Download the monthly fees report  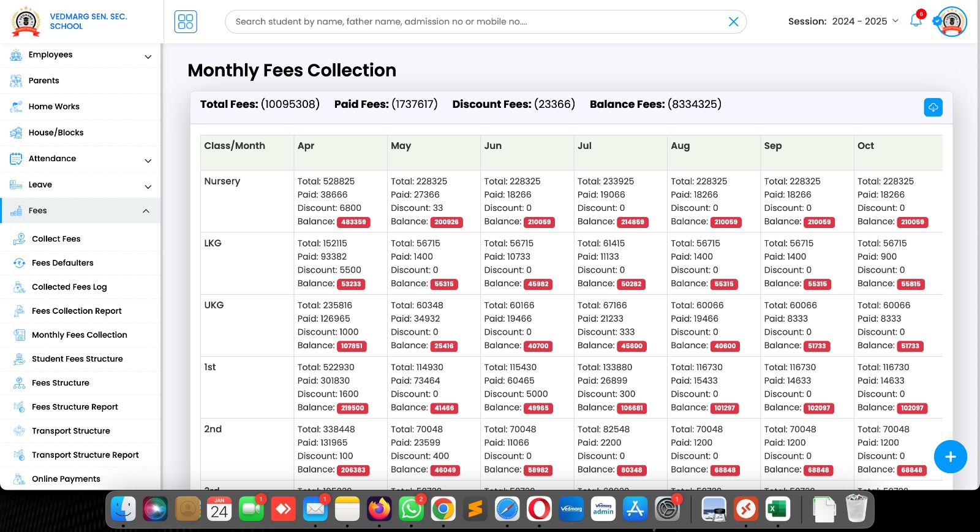(933, 107)
